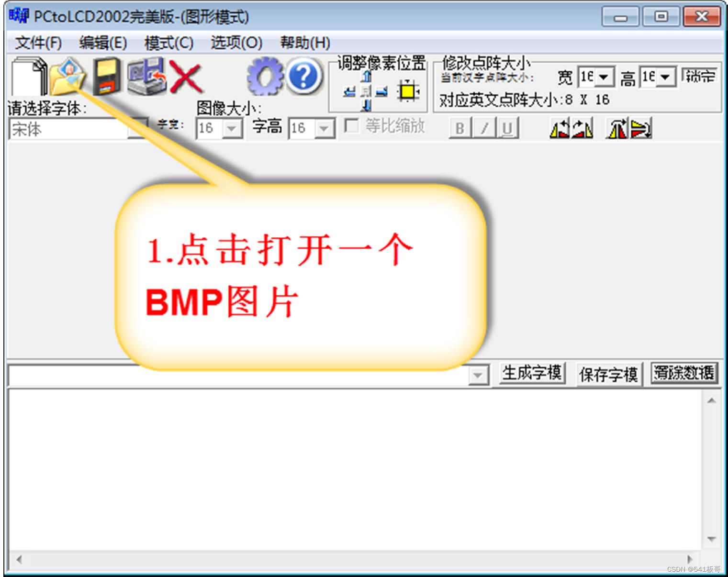The image size is (728, 577).
Task: Open the 模式(C) menu
Action: [x=169, y=43]
